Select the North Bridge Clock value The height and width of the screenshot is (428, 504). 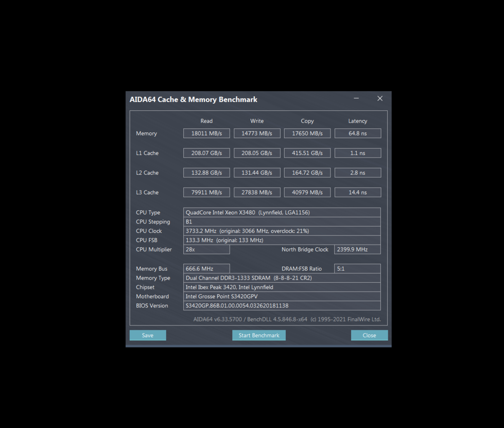point(357,249)
